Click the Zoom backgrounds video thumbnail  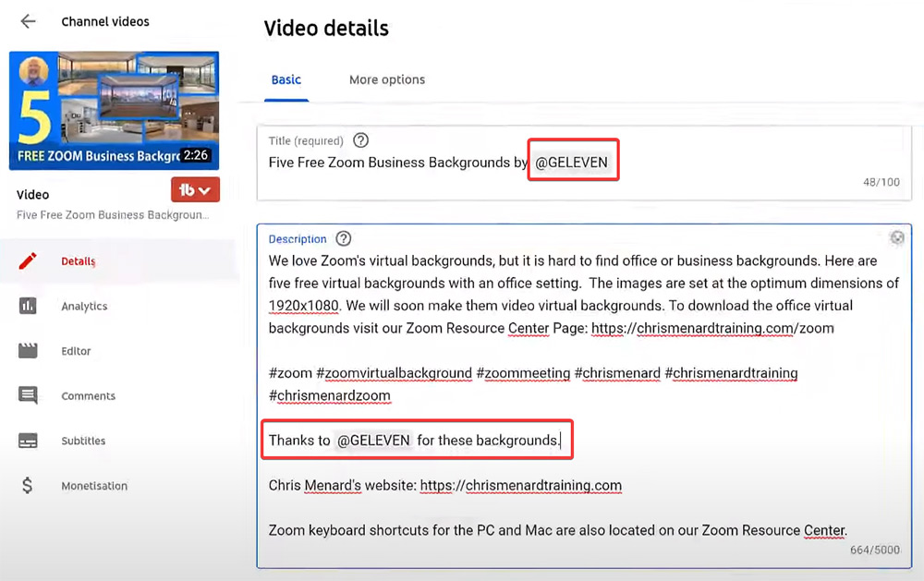click(x=114, y=111)
